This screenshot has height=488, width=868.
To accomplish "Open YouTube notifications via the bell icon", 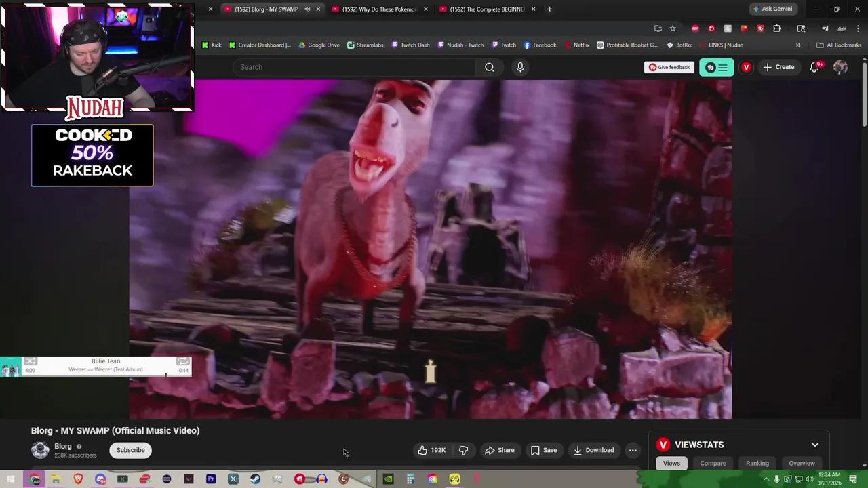I will [814, 66].
